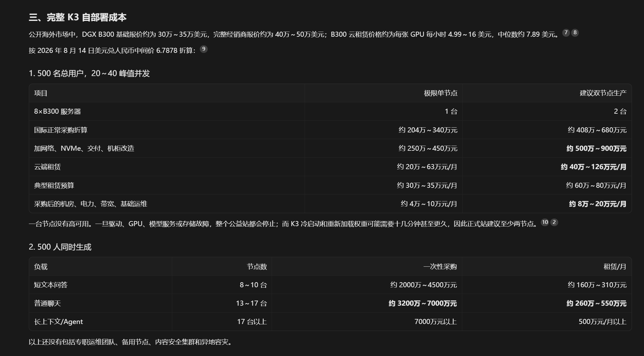
Task: Open citation badge 10 after the high-availability paragraph
Action: [x=545, y=222]
